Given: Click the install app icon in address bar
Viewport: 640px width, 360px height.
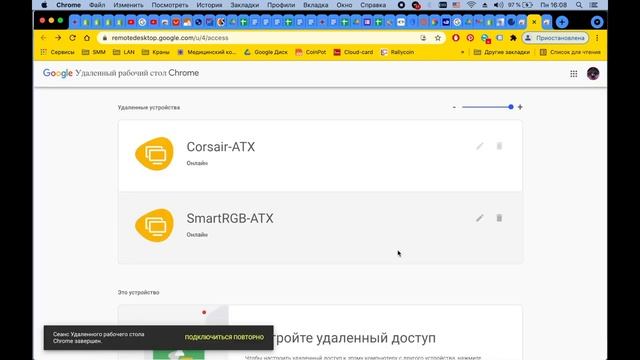Looking at the screenshot, I should click(x=423, y=38).
